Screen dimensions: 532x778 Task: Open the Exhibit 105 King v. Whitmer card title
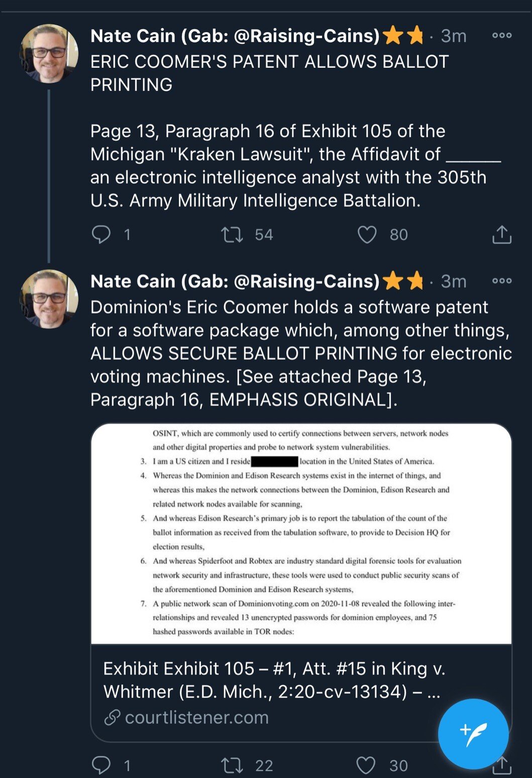[274, 680]
